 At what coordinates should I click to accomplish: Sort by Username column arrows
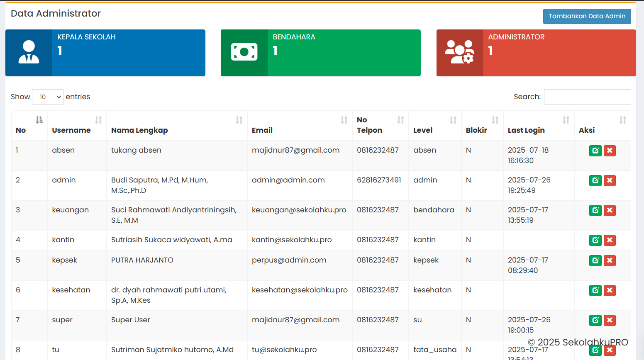pyautogui.click(x=98, y=120)
